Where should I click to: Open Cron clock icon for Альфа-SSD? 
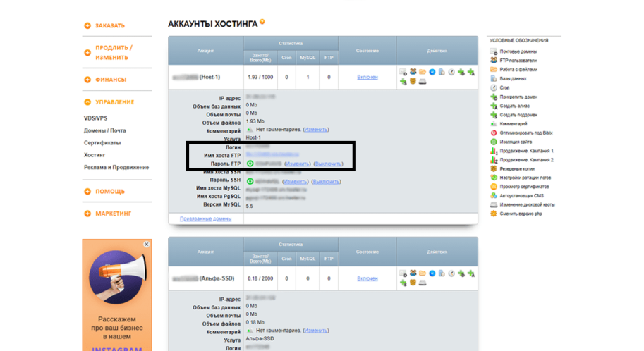point(451,273)
